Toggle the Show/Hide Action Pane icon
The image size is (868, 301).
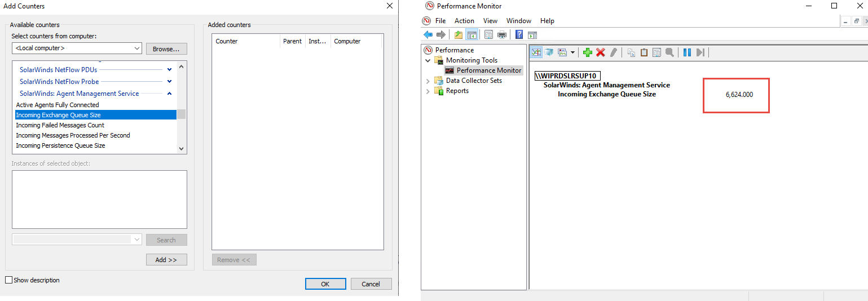pyautogui.click(x=532, y=35)
